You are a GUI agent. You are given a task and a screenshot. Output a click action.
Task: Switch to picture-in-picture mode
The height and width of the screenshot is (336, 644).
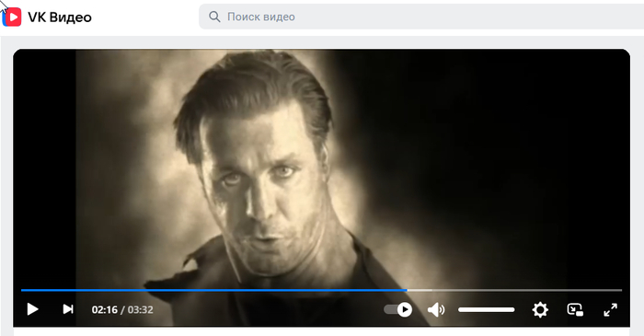coord(575,309)
